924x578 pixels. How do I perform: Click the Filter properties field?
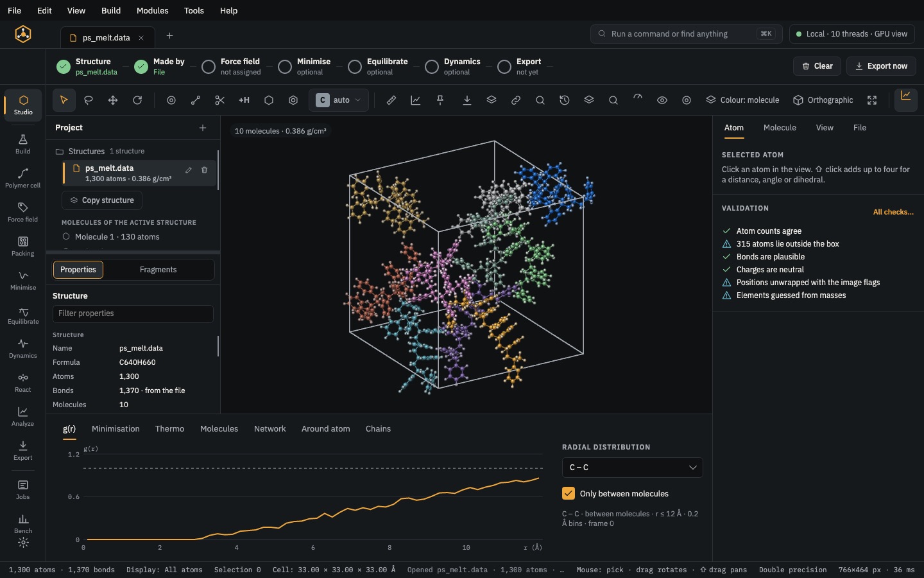133,313
